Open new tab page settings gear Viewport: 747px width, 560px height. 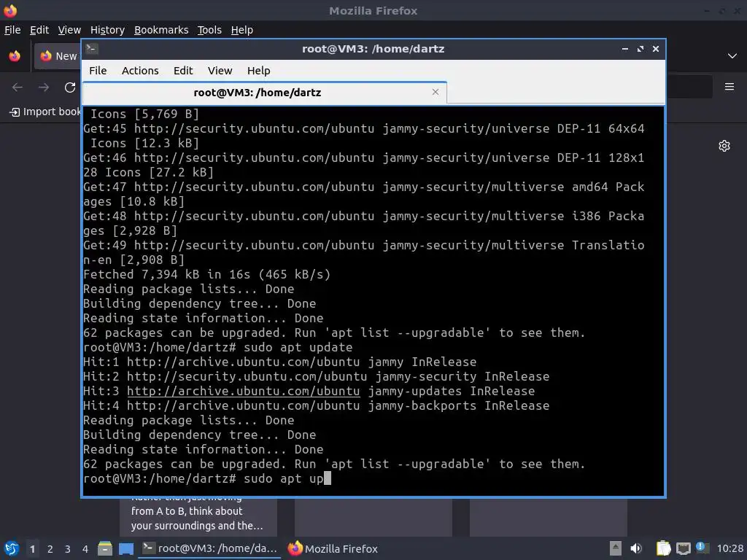724,146
